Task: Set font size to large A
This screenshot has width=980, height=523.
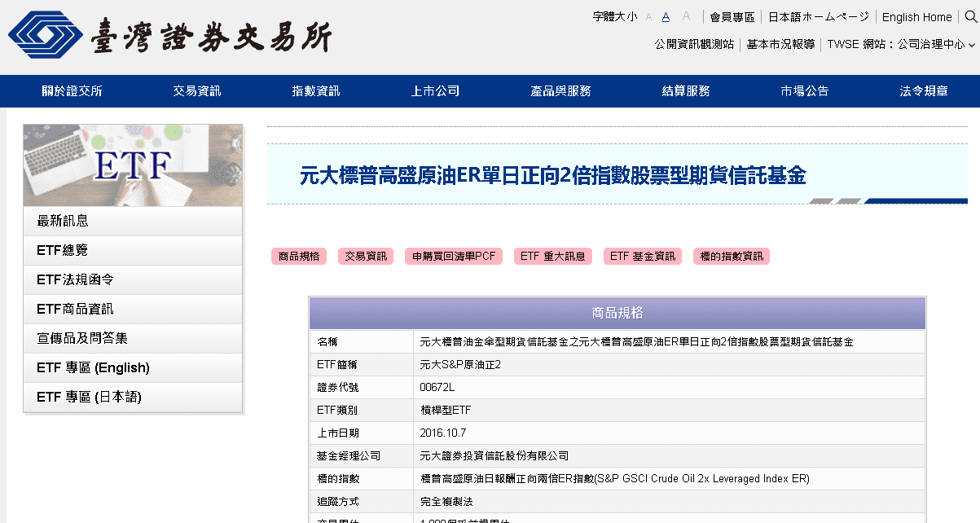Action: click(x=686, y=16)
